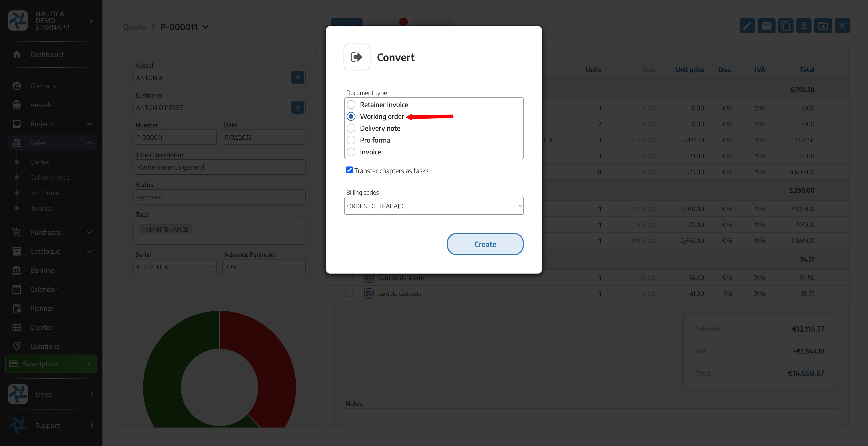Open Locations from the sidebar
Viewport: 868px width, 446px height.
click(x=44, y=347)
